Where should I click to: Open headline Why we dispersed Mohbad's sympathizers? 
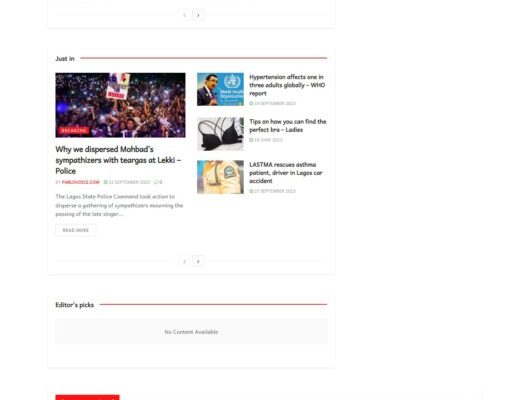click(118, 160)
